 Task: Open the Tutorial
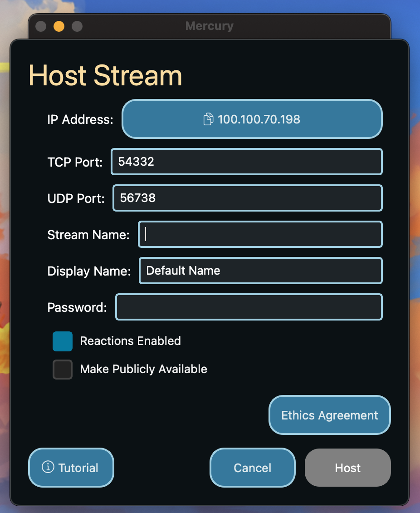click(71, 468)
